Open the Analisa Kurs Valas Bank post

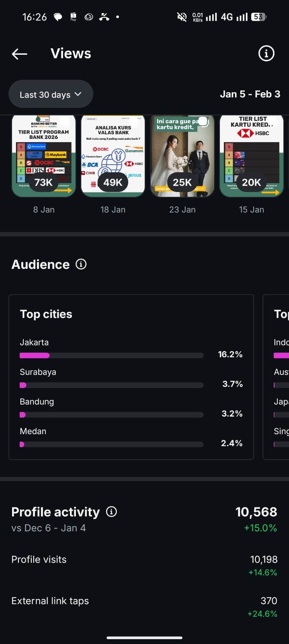pyautogui.click(x=113, y=157)
